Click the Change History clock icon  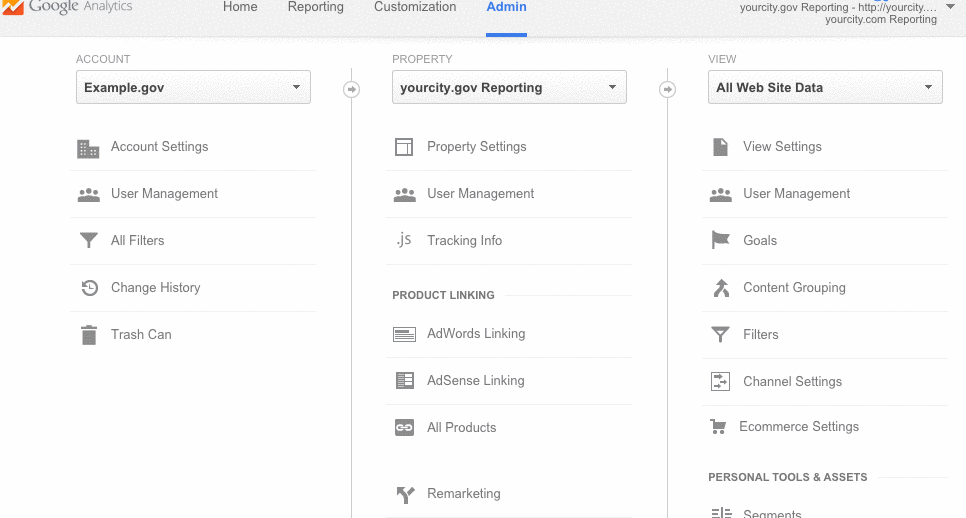[90, 288]
